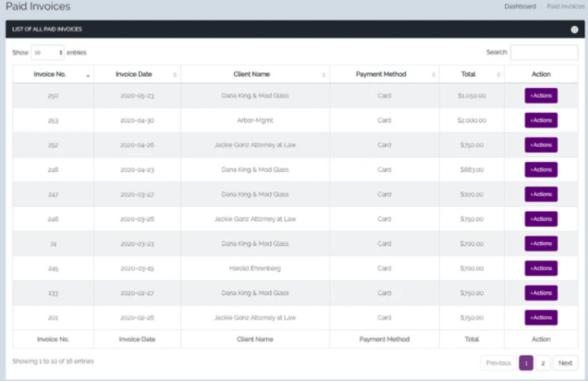Sort by Payment Method column header
Image resolution: width=588 pixels, height=382 pixels.
pyautogui.click(x=385, y=74)
